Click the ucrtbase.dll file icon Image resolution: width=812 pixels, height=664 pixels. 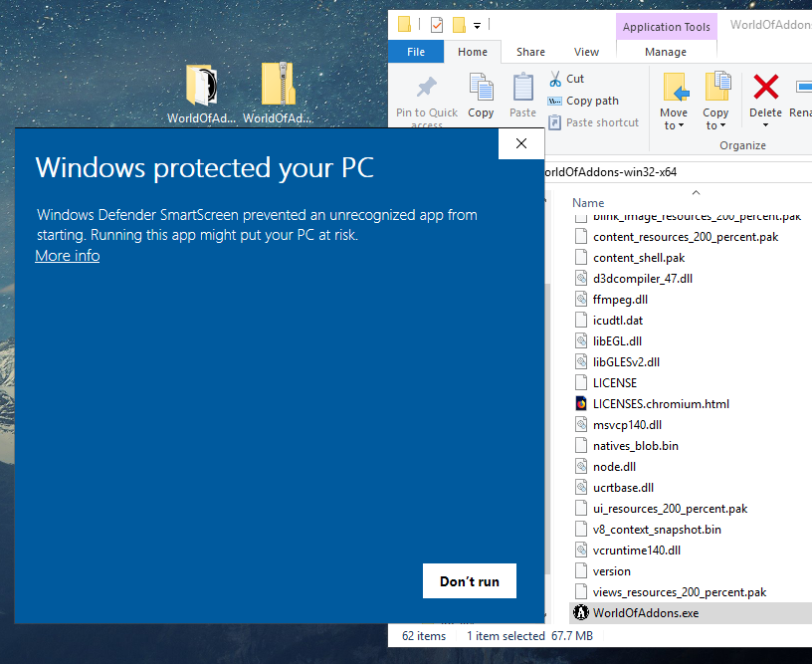[x=581, y=488]
